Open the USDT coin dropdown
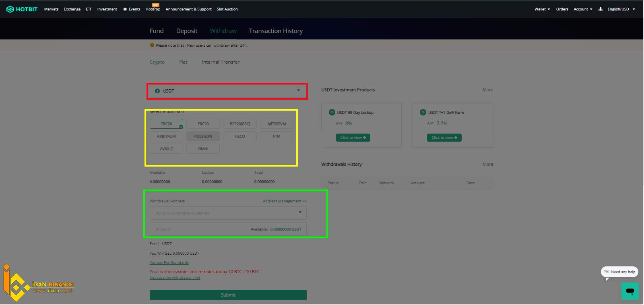 (x=228, y=91)
